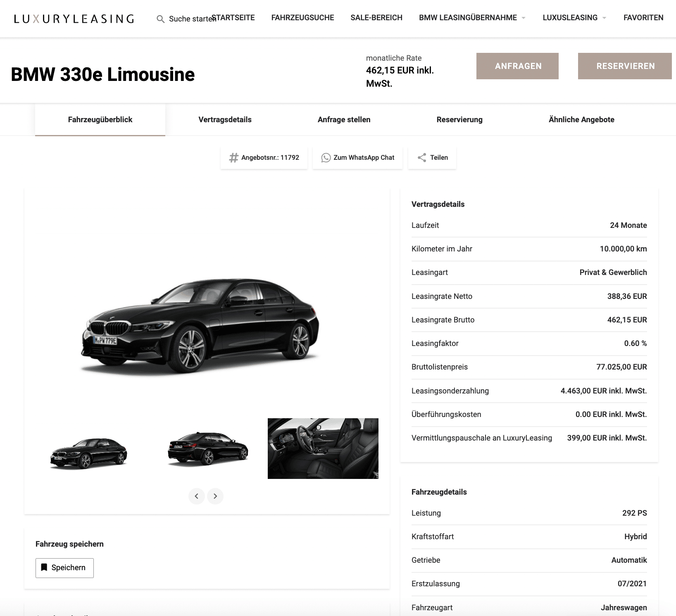Viewport: 676px width, 616px height.
Task: Click Angebotsnr.: 11792 chip
Action: (264, 158)
